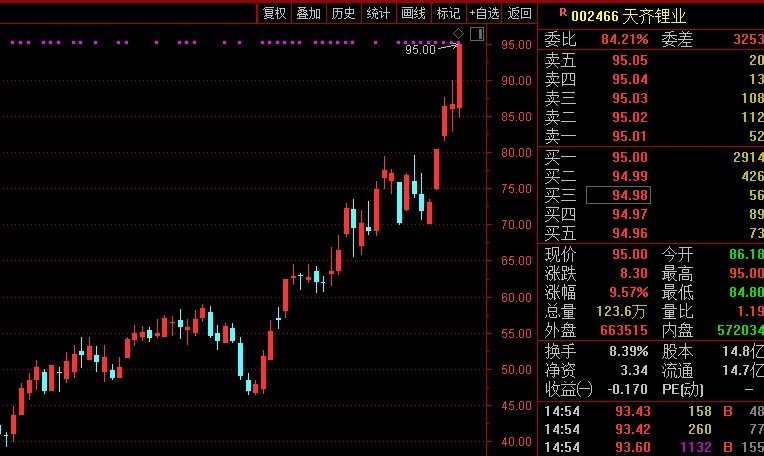The width and height of the screenshot is (764, 456).
Task: Click the 换手 value 8.39%
Action: tap(629, 351)
